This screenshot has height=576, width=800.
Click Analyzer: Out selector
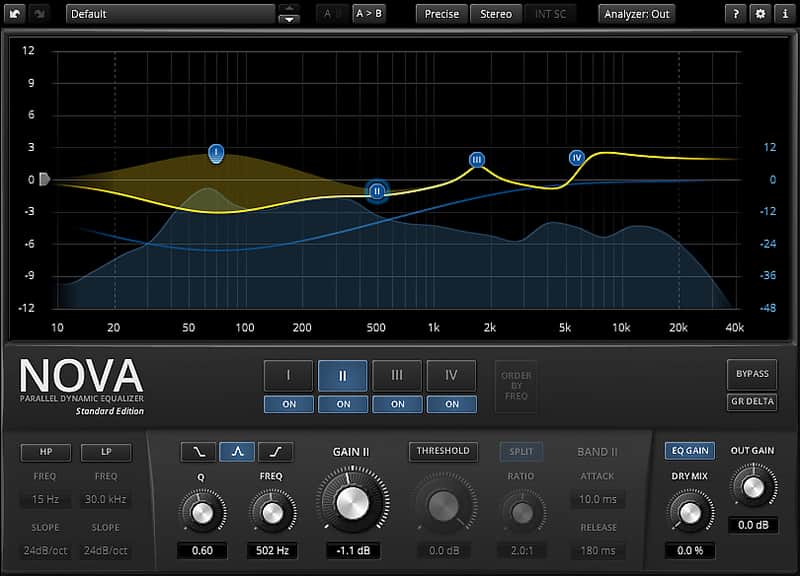[637, 14]
